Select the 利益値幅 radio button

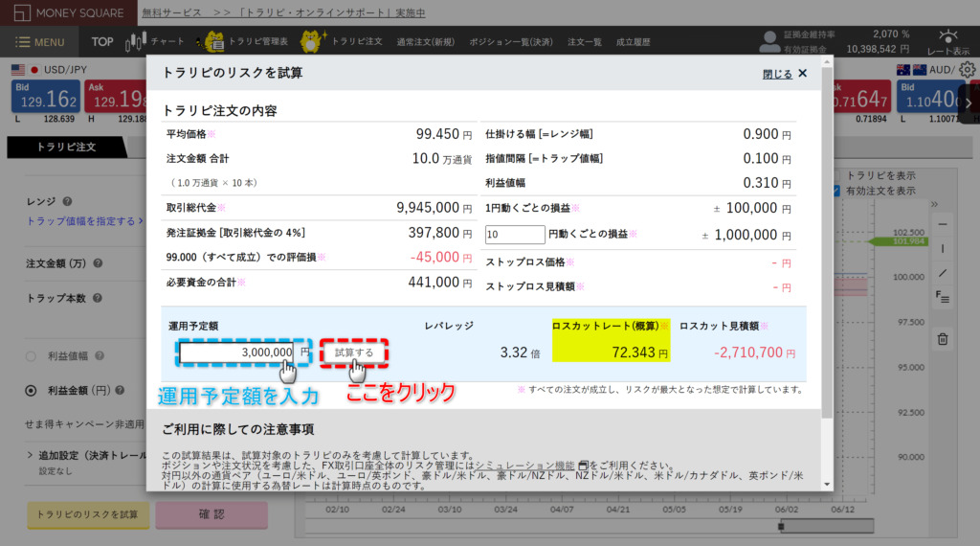31,356
